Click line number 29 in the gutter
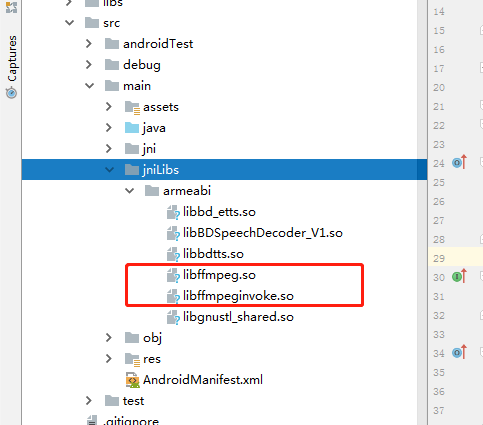This screenshot has height=425, width=483. [439, 258]
